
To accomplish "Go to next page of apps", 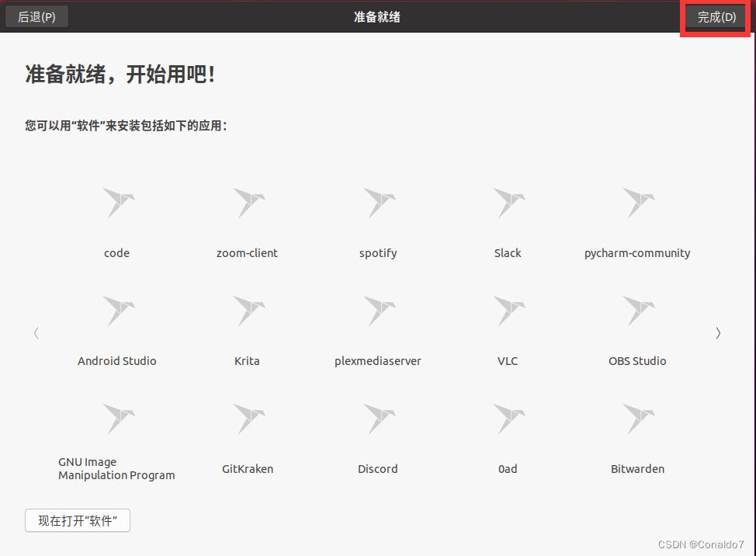I will click(718, 332).
